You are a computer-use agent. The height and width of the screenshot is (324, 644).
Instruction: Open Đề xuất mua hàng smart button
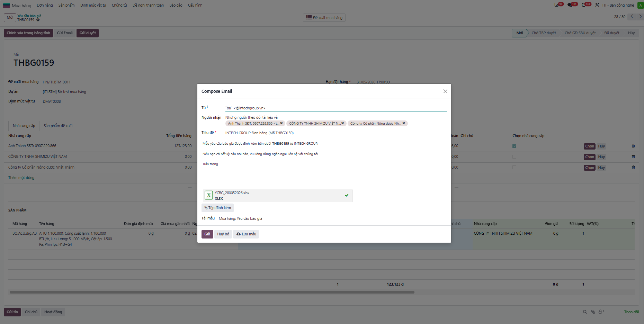coord(324,18)
